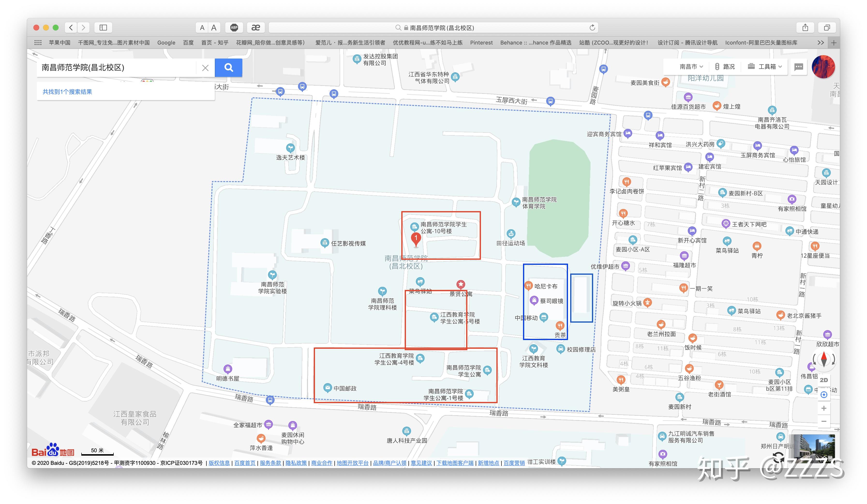Click the blue map search button
Image resolution: width=867 pixels, height=504 pixels.
point(228,67)
